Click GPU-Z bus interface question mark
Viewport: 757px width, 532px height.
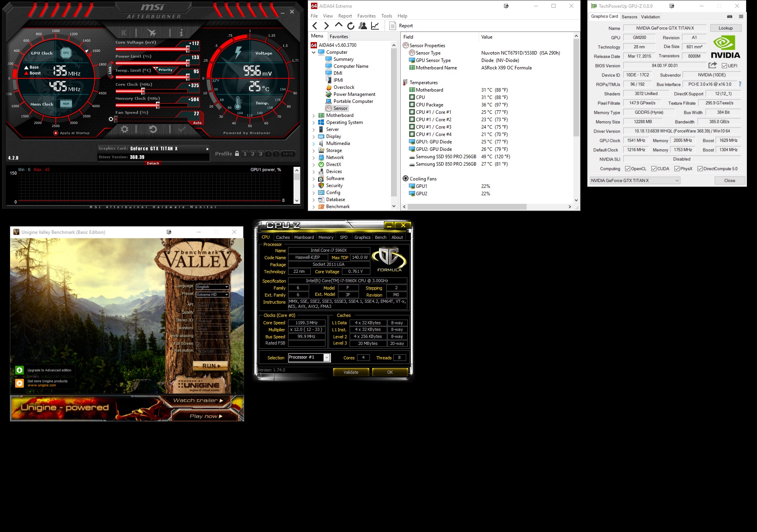(740, 84)
